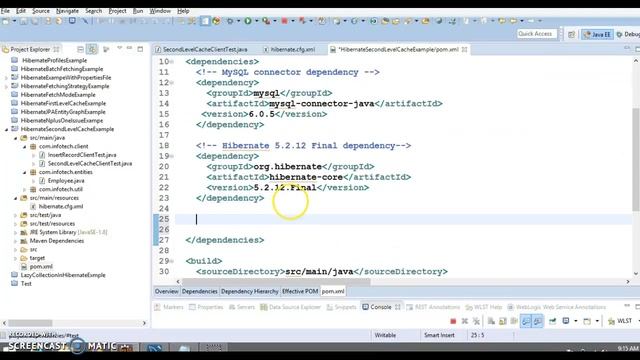Expand the HibernateFetchingStrategyExample project
This screenshot has width=640, height=360.
[6, 87]
